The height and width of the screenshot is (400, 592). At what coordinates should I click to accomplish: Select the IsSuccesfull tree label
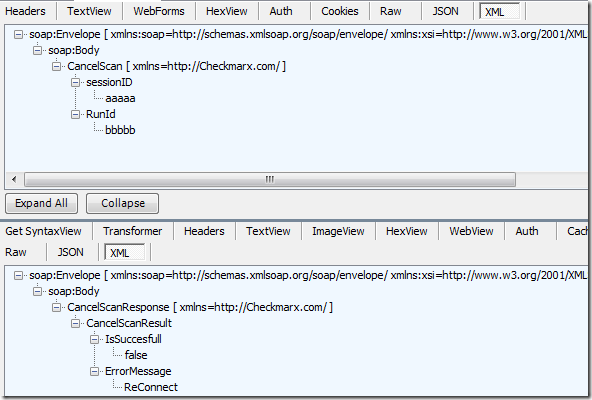pyautogui.click(x=133, y=340)
